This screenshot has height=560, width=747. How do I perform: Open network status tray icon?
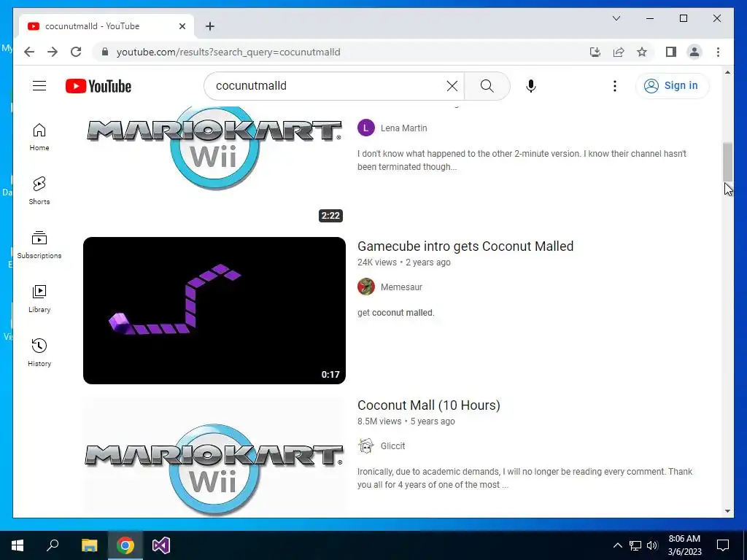pyautogui.click(x=635, y=545)
